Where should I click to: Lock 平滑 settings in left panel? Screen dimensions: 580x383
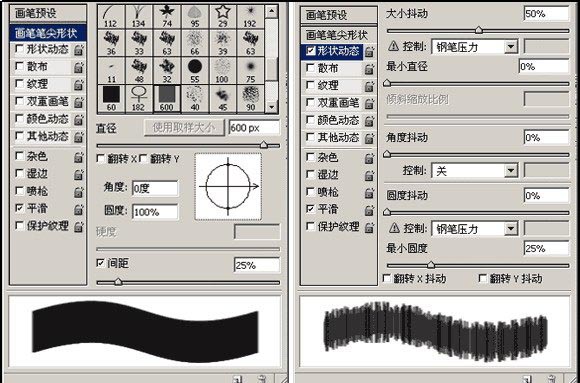point(78,209)
